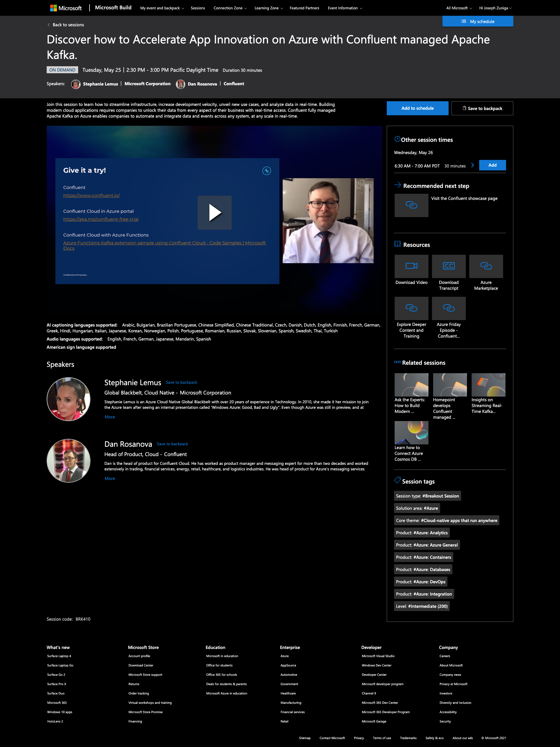The height and width of the screenshot is (747, 560).
Task: Open the Featured Partners nav item
Action: coord(304,8)
